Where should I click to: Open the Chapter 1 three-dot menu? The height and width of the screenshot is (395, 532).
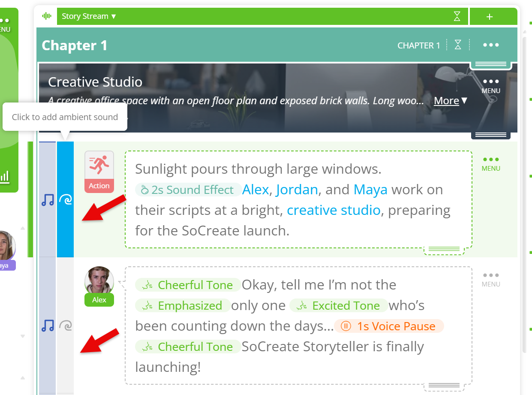point(490,45)
